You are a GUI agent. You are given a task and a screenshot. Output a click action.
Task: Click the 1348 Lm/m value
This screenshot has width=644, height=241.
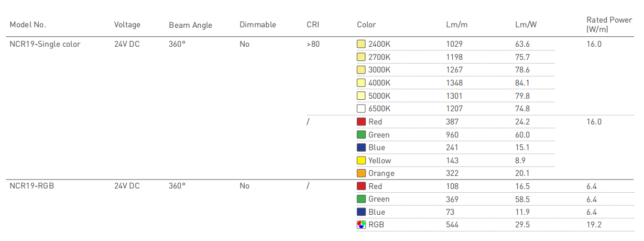click(454, 83)
